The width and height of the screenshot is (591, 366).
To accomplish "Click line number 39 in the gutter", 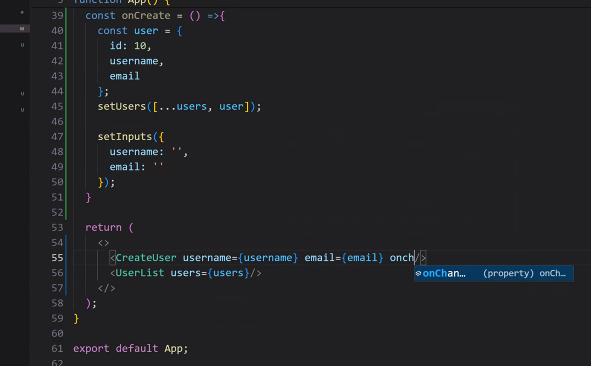I will tap(57, 16).
